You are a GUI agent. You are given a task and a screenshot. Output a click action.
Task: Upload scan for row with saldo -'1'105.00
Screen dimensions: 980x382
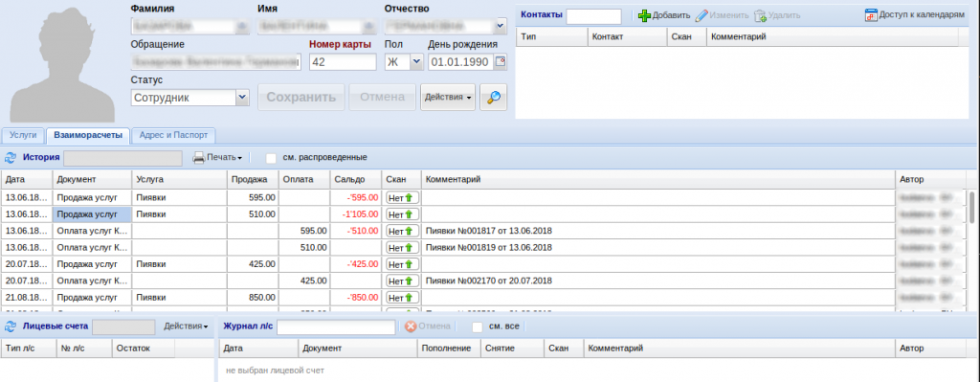tap(403, 214)
